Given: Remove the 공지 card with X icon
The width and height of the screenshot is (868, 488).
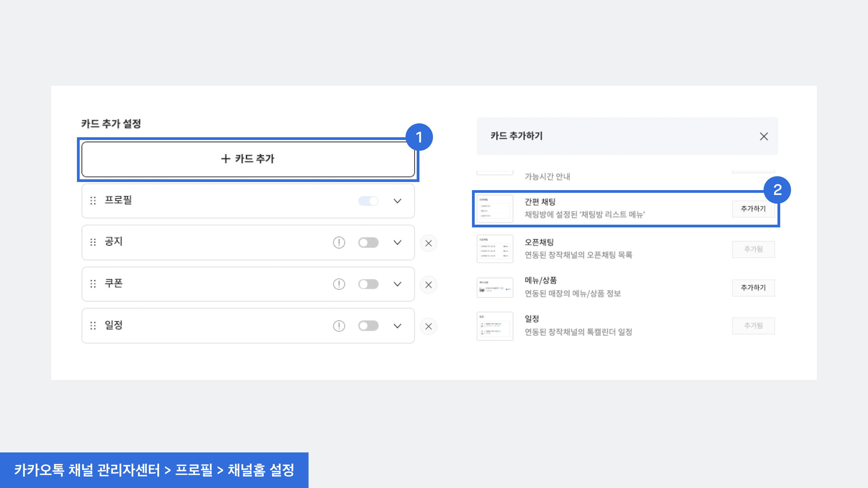Looking at the screenshot, I should (x=429, y=243).
